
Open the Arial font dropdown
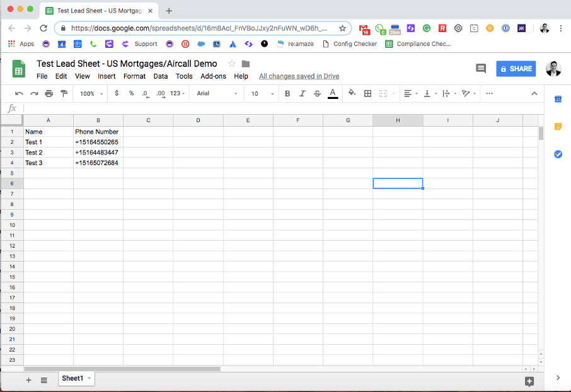pos(217,93)
